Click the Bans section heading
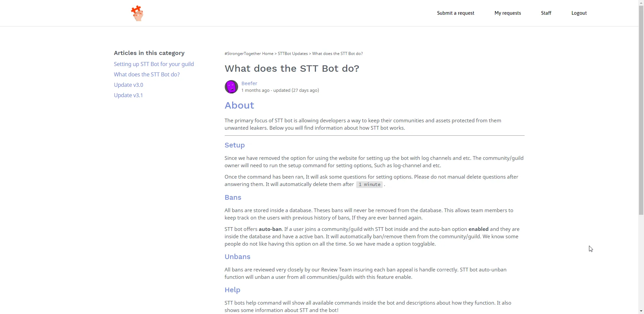This screenshot has height=314, width=644. pos(233,197)
